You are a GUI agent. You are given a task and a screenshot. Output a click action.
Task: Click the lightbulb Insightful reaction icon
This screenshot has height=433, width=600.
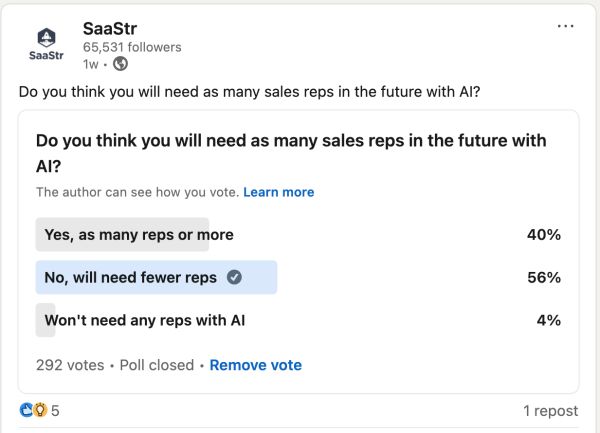[40, 410]
